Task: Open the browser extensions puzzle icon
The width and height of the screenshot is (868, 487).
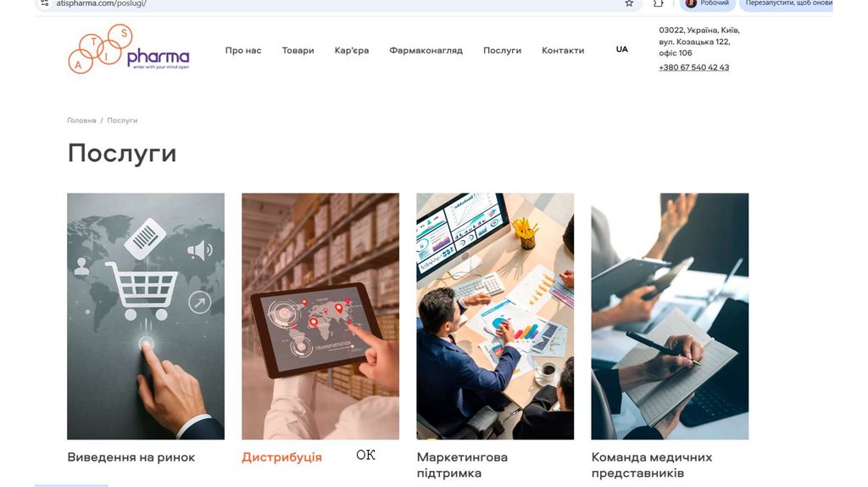Action: (x=658, y=3)
